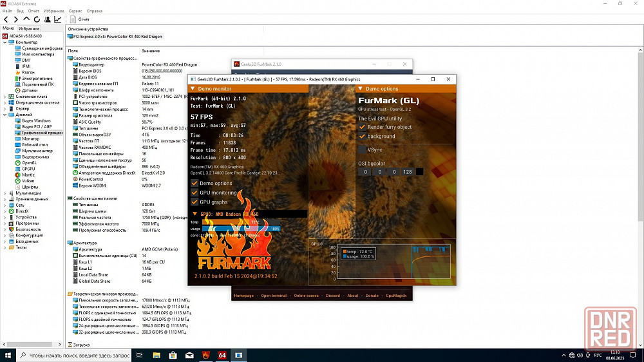Screen dimensions: 644x362
Task: Expand the Мультимедиа tree node
Action: tap(5, 193)
